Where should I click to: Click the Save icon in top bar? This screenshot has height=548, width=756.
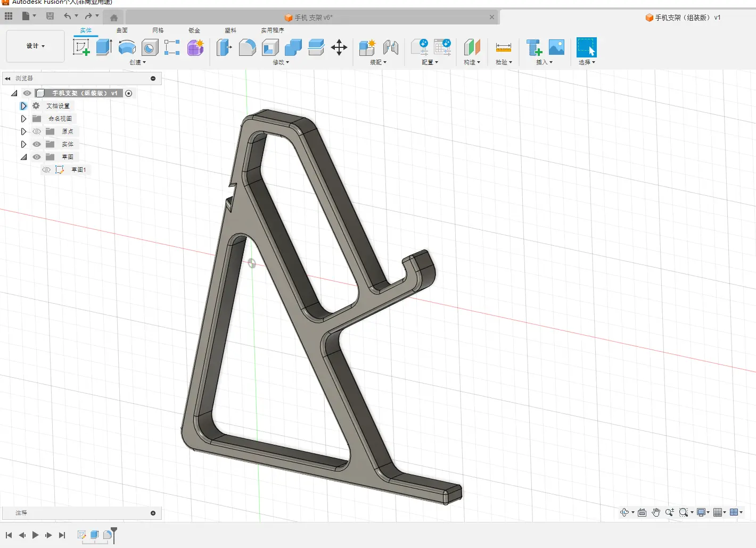coord(50,16)
